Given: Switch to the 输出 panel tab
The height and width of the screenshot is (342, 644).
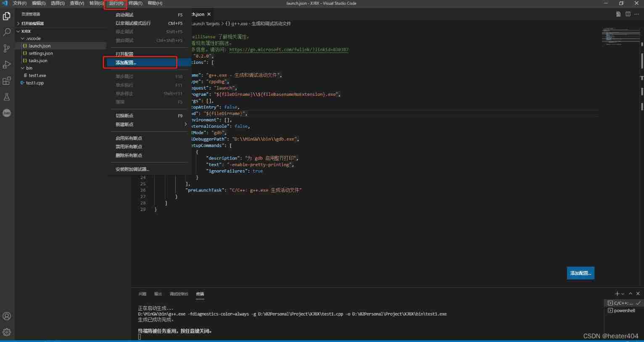Looking at the screenshot, I should coord(158,294).
